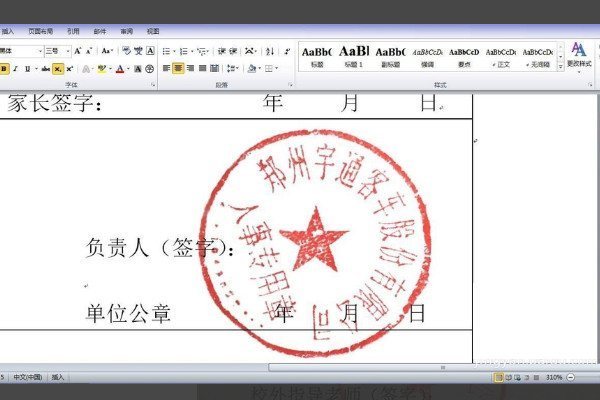Click the Bullets list icon

pyautogui.click(x=166, y=51)
